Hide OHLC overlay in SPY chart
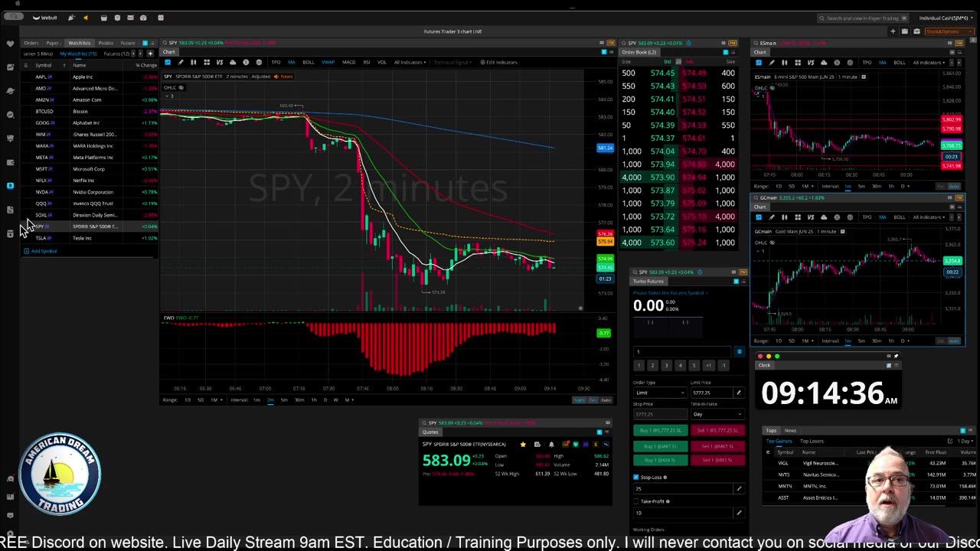Viewport: 980px width, 551px height. coord(181,87)
